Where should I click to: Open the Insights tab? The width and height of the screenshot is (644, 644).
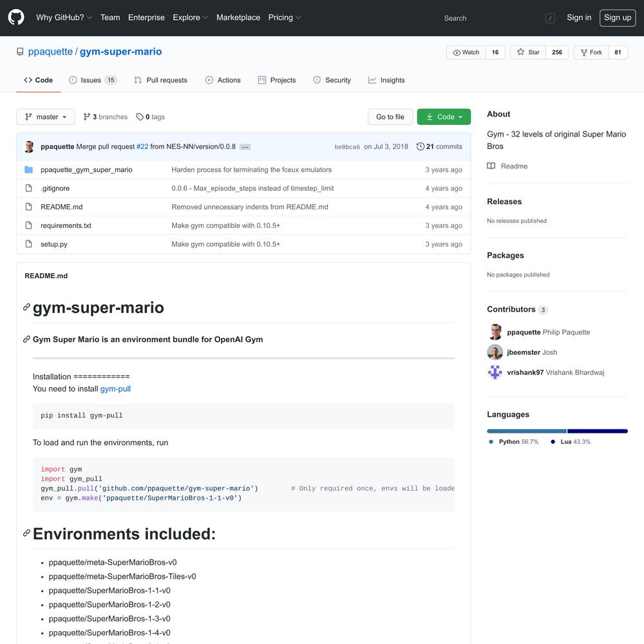tap(386, 80)
